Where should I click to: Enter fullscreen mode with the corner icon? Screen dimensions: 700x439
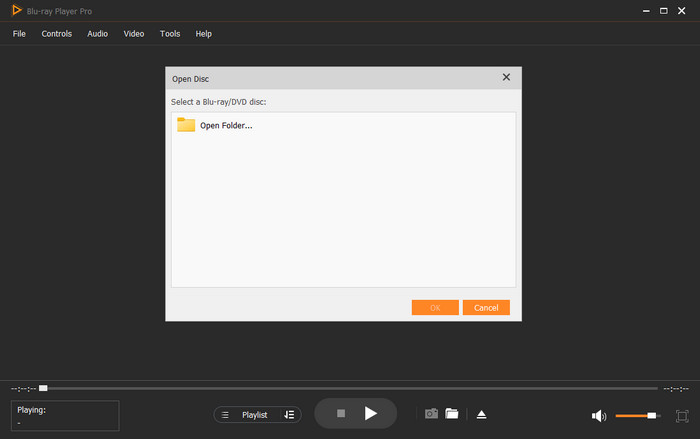point(682,415)
